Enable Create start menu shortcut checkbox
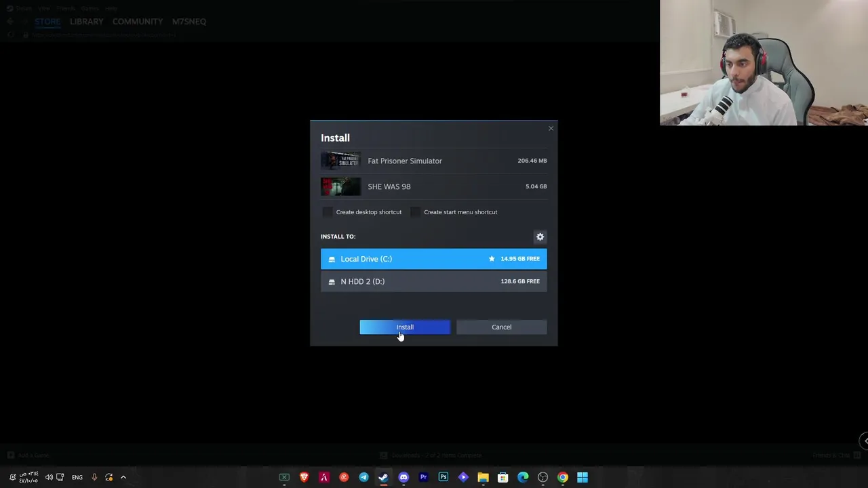The height and width of the screenshot is (488, 868). 416,212
